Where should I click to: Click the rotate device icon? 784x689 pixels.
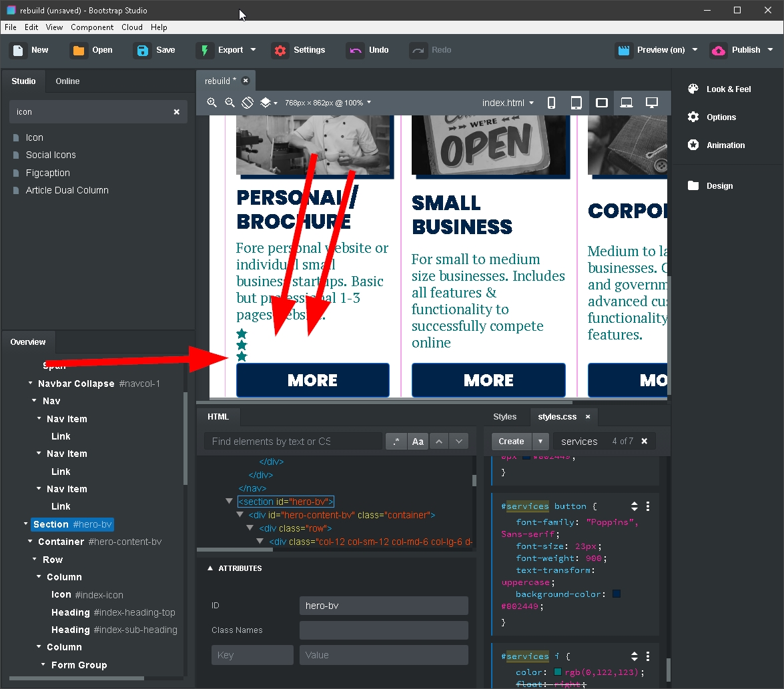[248, 103]
